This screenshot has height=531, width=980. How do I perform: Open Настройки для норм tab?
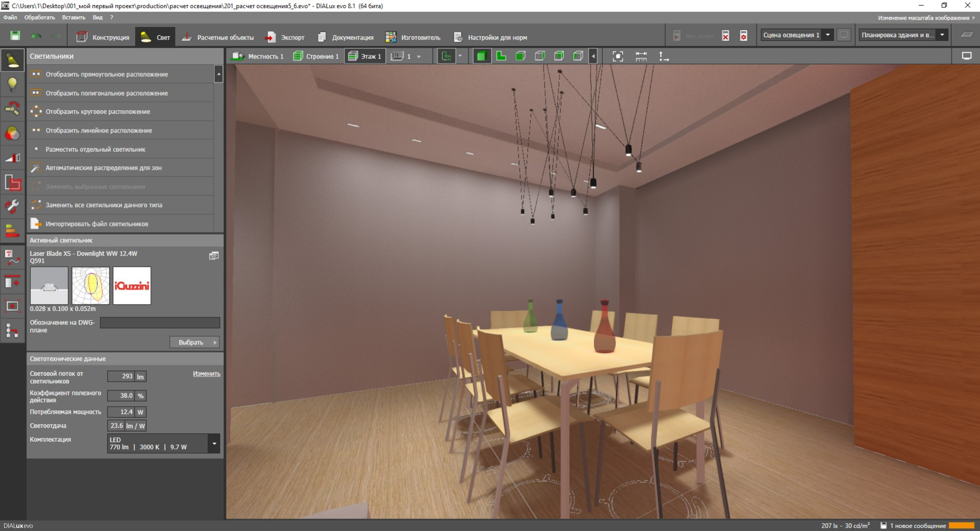pyautogui.click(x=491, y=37)
